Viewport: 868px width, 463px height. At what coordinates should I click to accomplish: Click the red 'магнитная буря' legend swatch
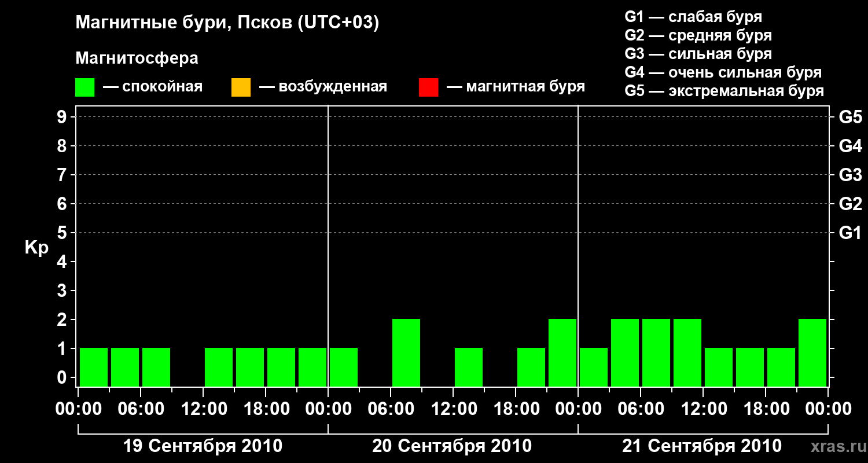[x=428, y=87]
